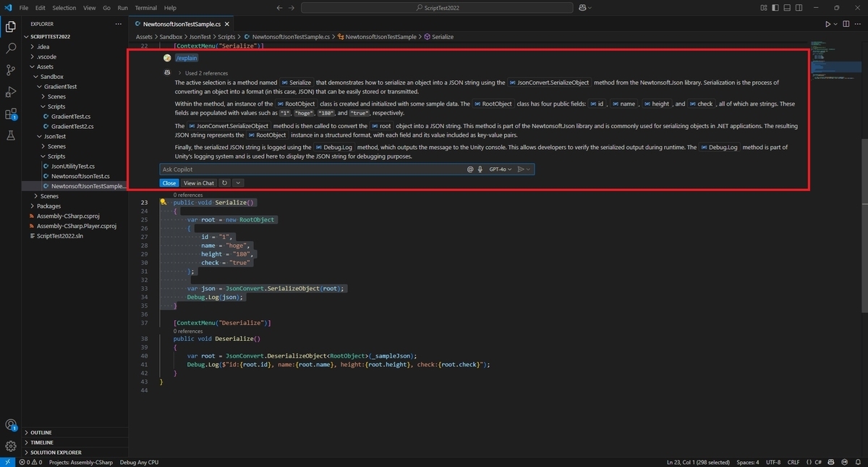
Task: Click the remote window status bar icon
Action: [x=7, y=462]
